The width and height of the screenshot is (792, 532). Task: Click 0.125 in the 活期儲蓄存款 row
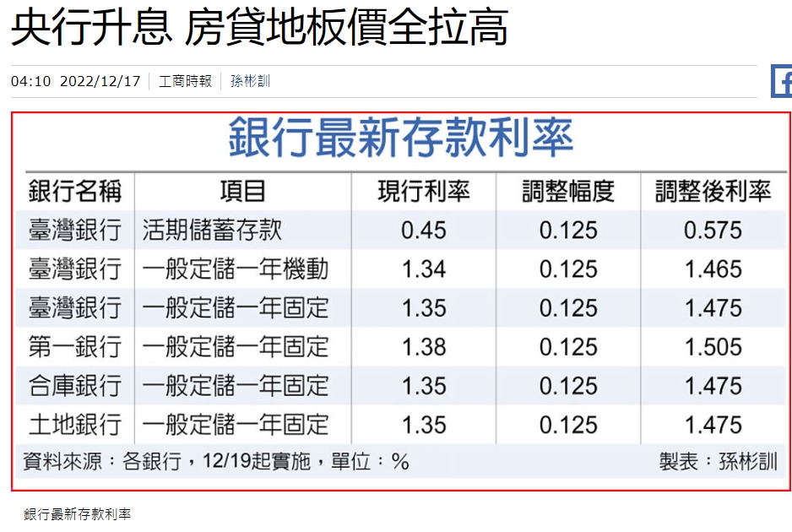pyautogui.click(x=568, y=231)
